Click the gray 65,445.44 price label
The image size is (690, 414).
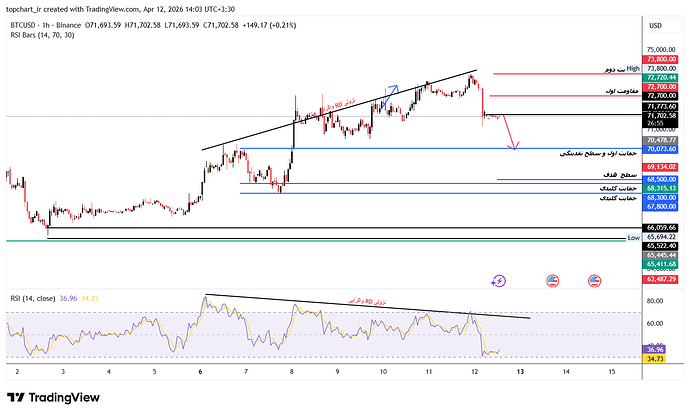660,255
